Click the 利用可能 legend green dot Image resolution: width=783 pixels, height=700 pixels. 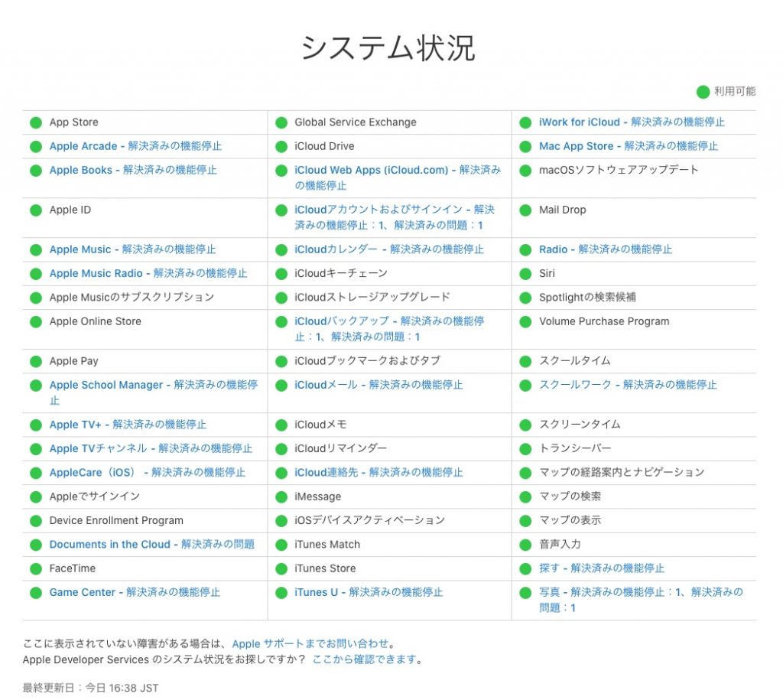click(703, 92)
